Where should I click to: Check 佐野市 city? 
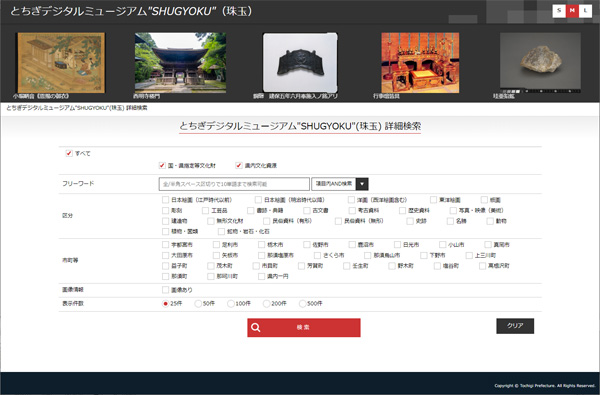[x=307, y=245]
